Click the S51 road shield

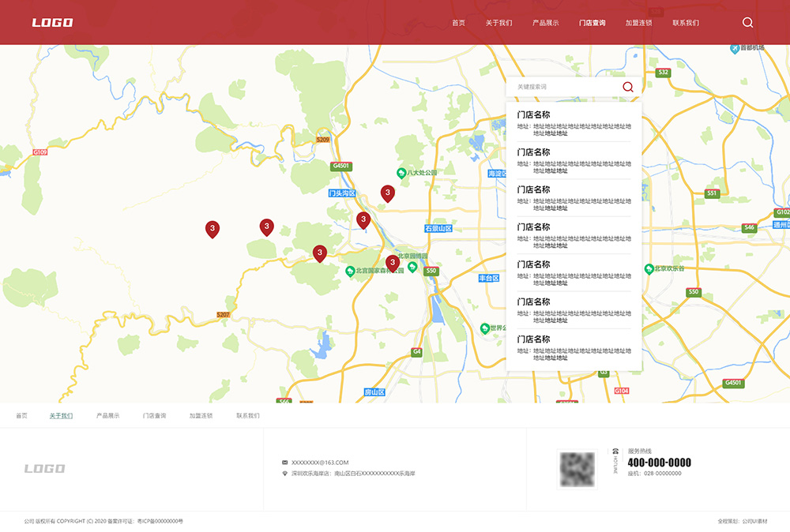click(x=712, y=193)
